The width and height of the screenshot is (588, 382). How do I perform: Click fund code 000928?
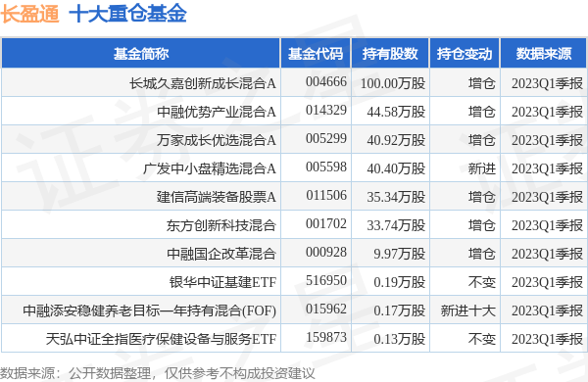[x=326, y=253]
